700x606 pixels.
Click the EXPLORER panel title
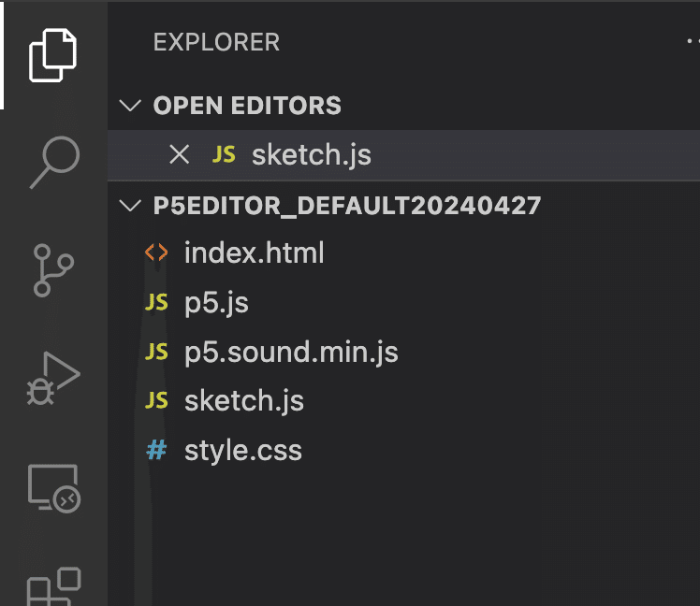click(x=216, y=42)
